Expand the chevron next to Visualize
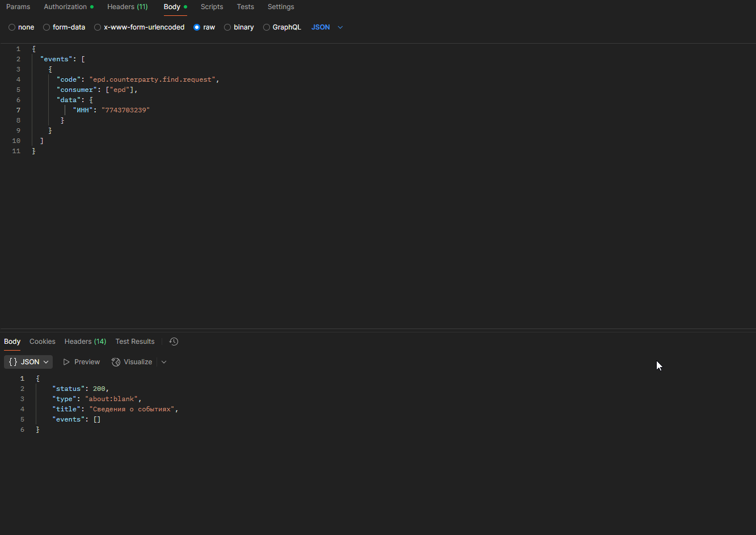The height and width of the screenshot is (535, 756). coord(164,362)
